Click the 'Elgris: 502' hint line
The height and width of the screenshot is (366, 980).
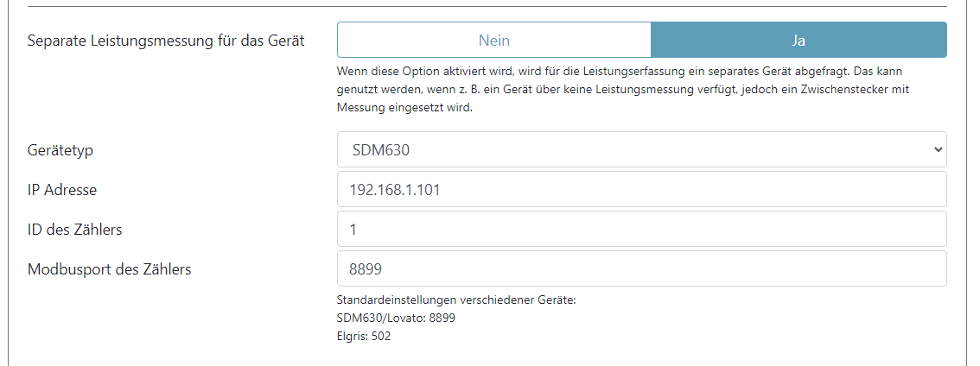(364, 336)
